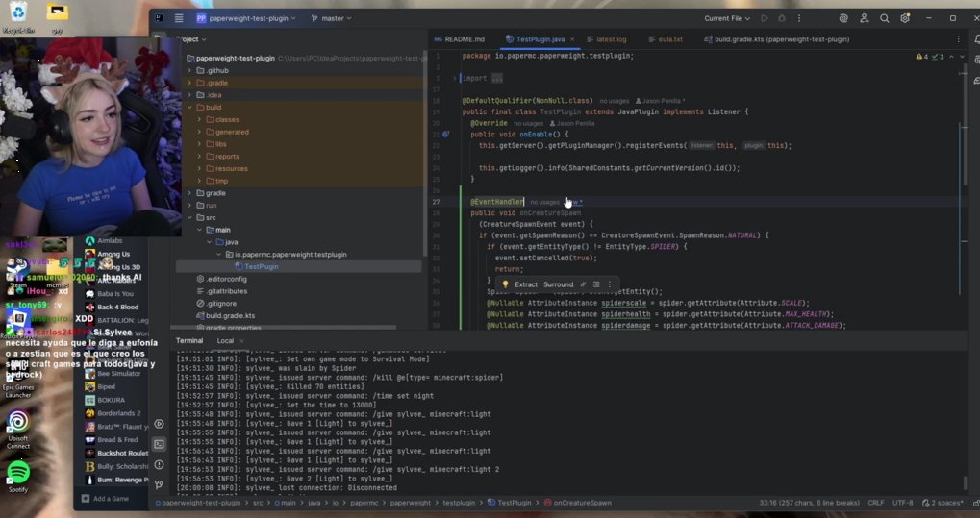Open the Current File run configuration dropdown

pyautogui.click(x=727, y=18)
